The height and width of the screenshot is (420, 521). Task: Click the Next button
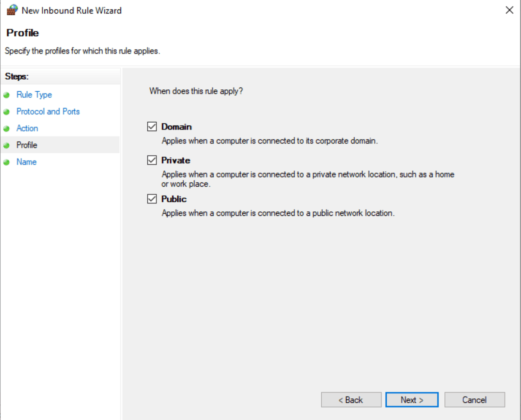(411, 399)
